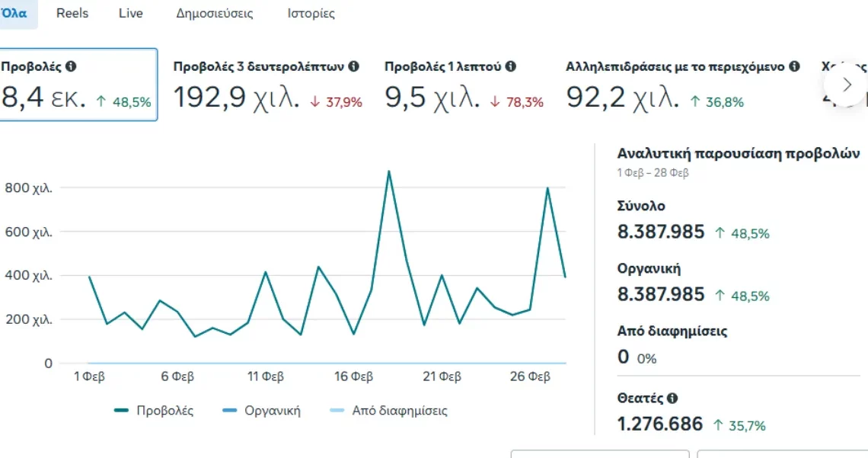Open the Δημοσιεύσεις tab
Screen dimensions: 868x458
click(x=215, y=14)
